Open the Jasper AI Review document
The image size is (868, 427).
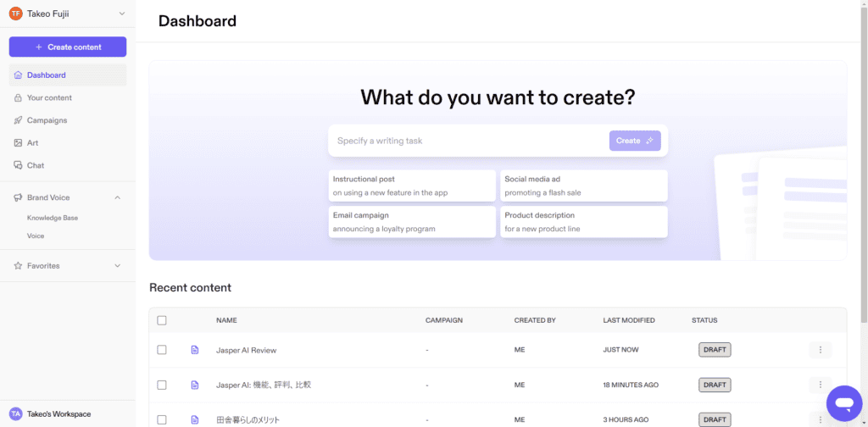[x=247, y=350]
